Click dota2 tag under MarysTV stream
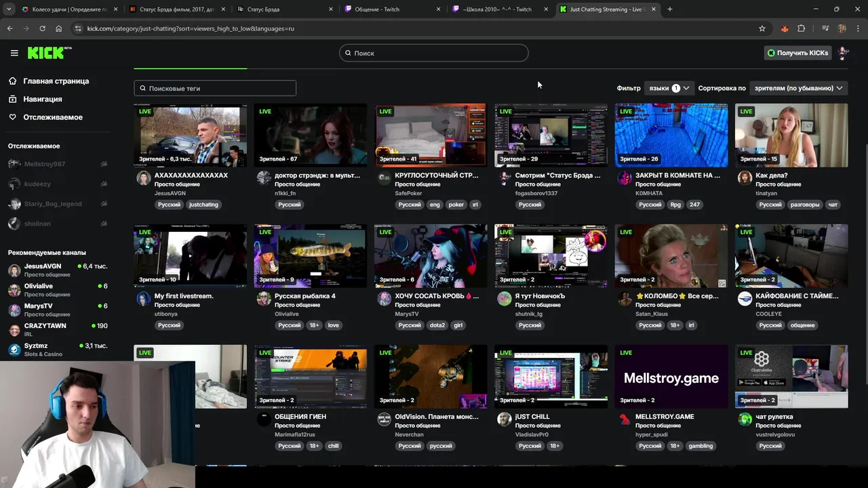 click(437, 325)
